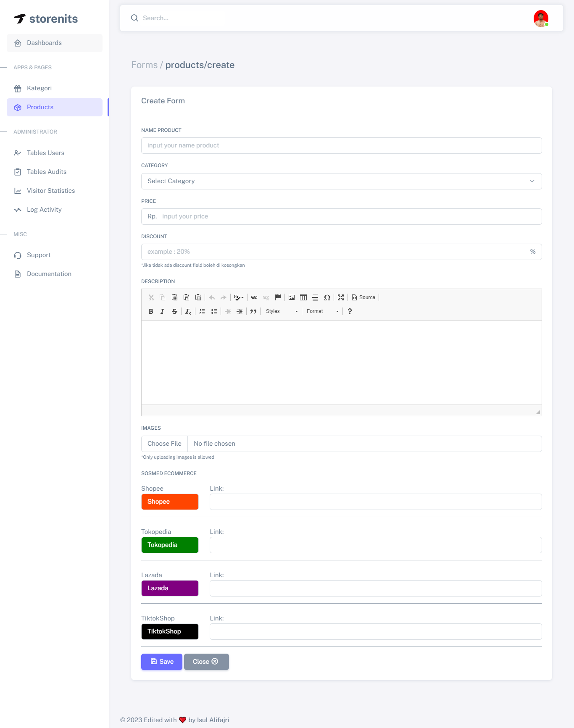Screen dimensions: 574x728
Task: Go to Visitor Statistics page
Action: (51, 191)
